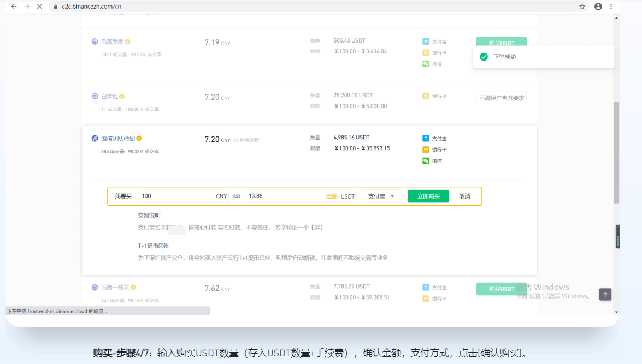The height and width of the screenshot is (364, 642).
Task: Stop page loading with X icon
Action: [39, 7]
